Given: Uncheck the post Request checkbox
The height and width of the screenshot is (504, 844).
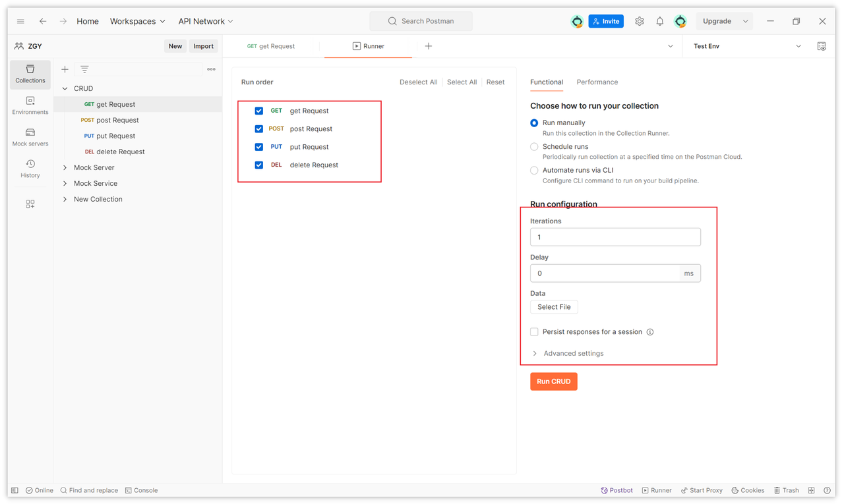Looking at the screenshot, I should [x=259, y=128].
